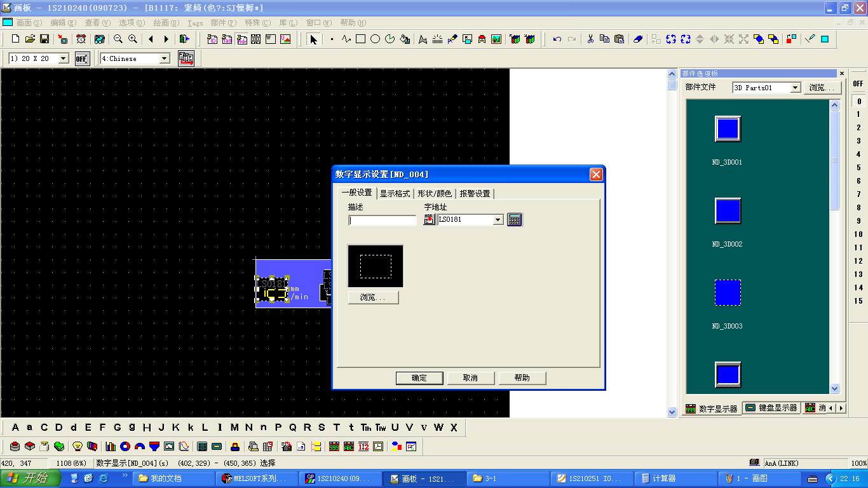The height and width of the screenshot is (488, 868).
Task: Choose the rectangle drawing tool
Action: [x=360, y=39]
